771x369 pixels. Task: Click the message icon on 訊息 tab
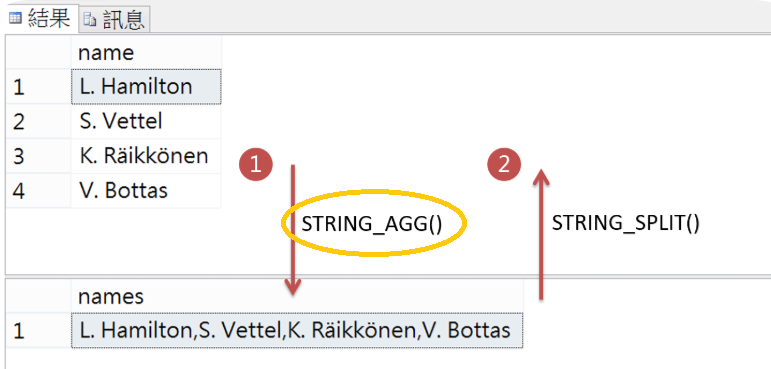pyautogui.click(x=89, y=20)
